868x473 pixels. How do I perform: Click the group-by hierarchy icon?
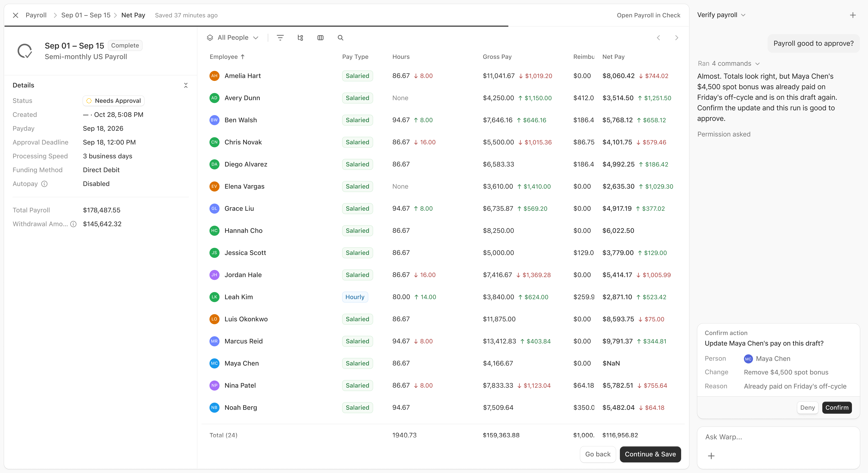click(x=300, y=37)
